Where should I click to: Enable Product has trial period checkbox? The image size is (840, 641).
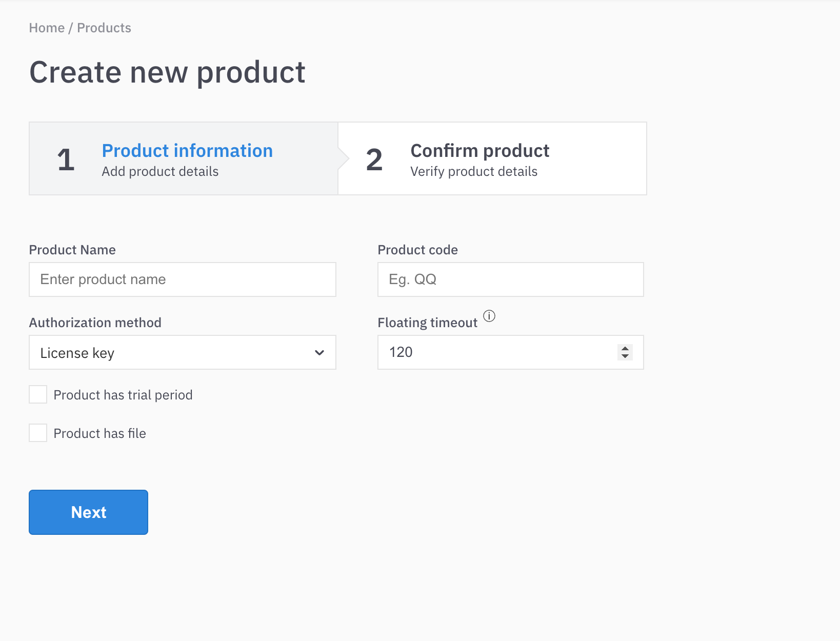(38, 395)
